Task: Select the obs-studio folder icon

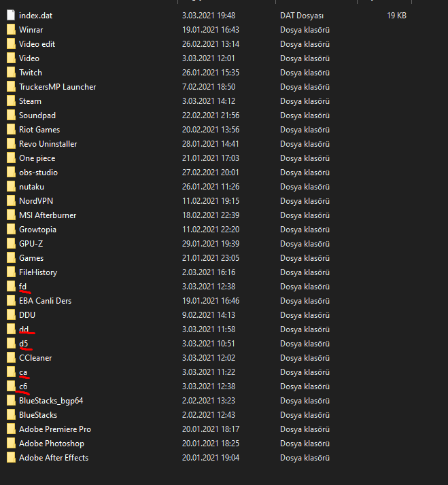Action: coord(11,173)
